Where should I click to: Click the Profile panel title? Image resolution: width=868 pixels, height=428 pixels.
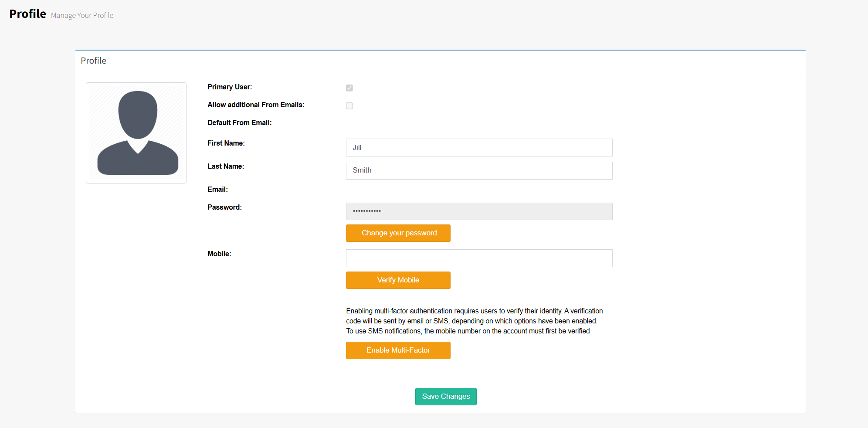pos(93,61)
